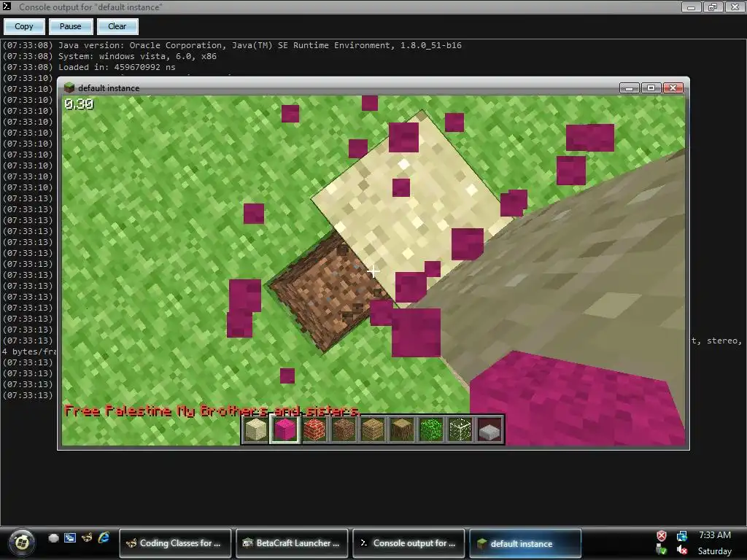Copy the console output
The width and height of the screenshot is (747, 560).
(24, 26)
